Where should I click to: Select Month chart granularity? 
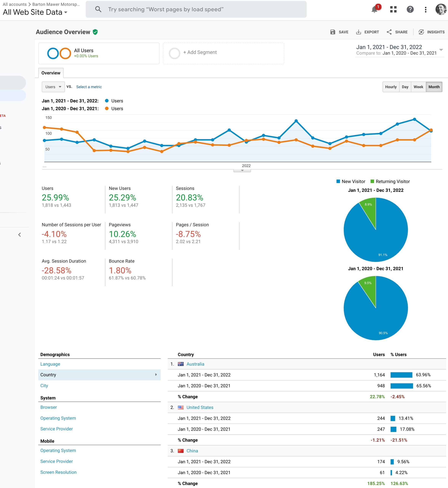coord(434,87)
